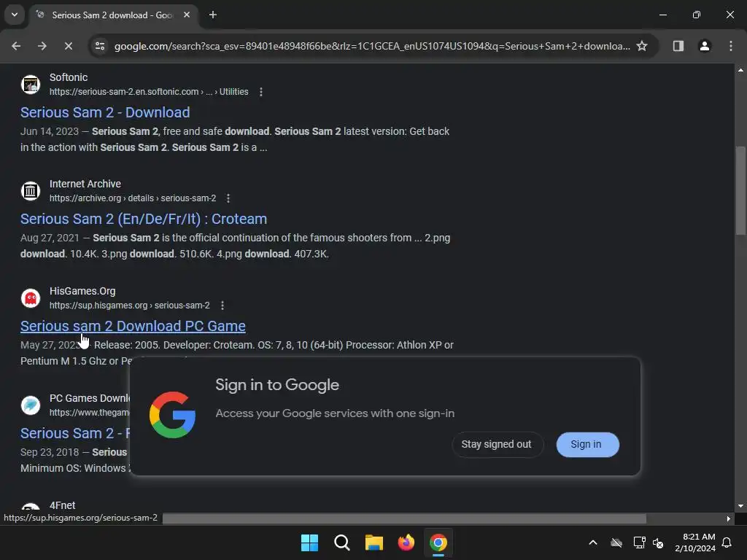Screen dimensions: 747x560
Task: Go back to the previous page
Action: click(16, 46)
